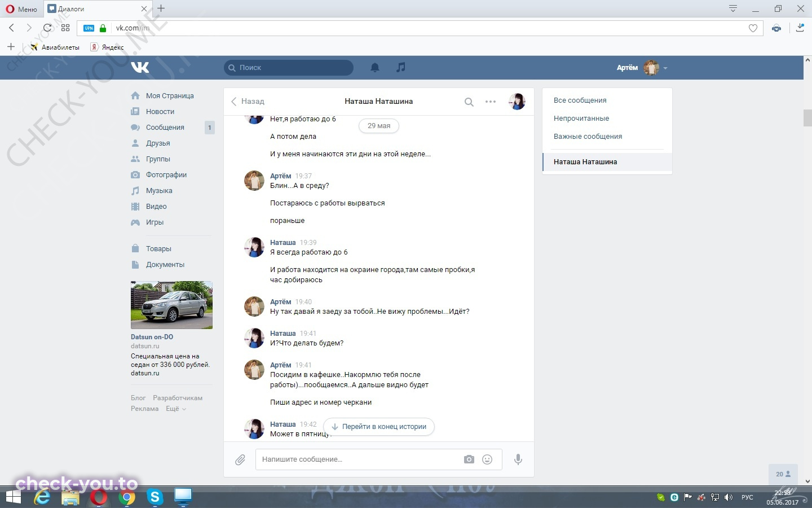Select the Непрочитанные filter
This screenshot has height=508, width=812.
[x=581, y=119]
